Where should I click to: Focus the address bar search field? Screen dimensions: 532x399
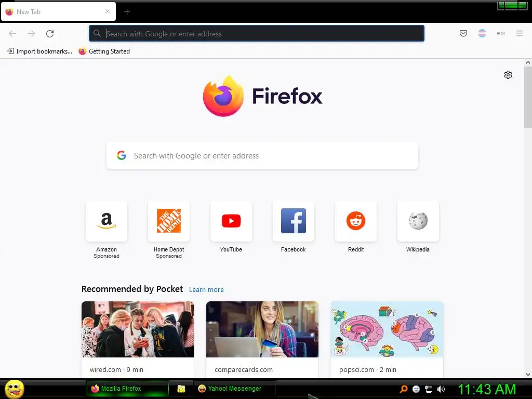pos(256,33)
